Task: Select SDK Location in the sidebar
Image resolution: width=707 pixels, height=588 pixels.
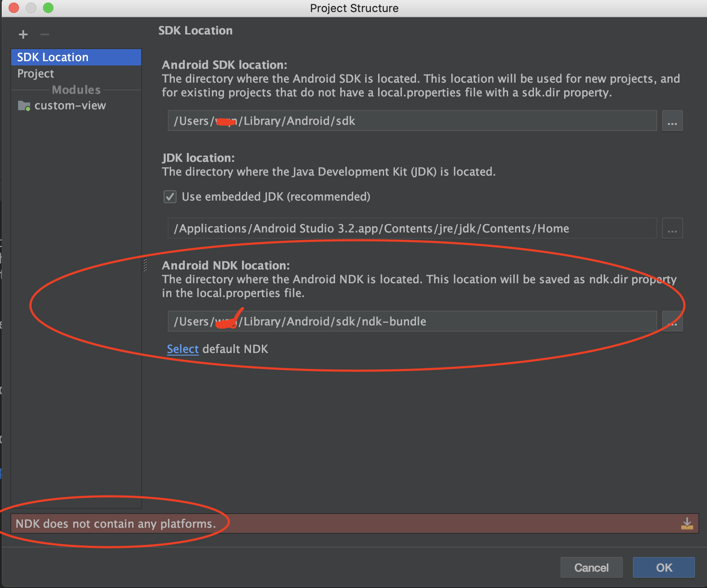Action: point(76,57)
